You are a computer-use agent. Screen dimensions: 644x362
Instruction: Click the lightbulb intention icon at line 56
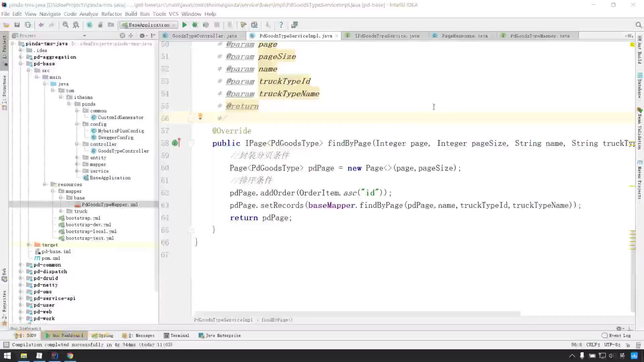tap(200, 116)
